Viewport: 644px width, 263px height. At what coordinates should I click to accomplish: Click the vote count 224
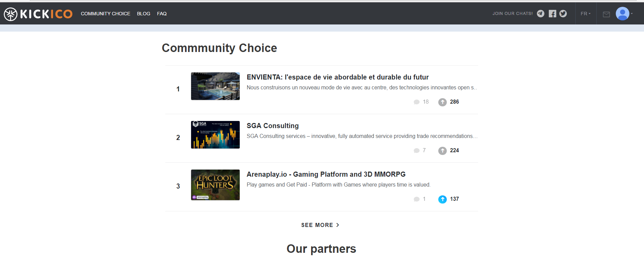(x=454, y=151)
